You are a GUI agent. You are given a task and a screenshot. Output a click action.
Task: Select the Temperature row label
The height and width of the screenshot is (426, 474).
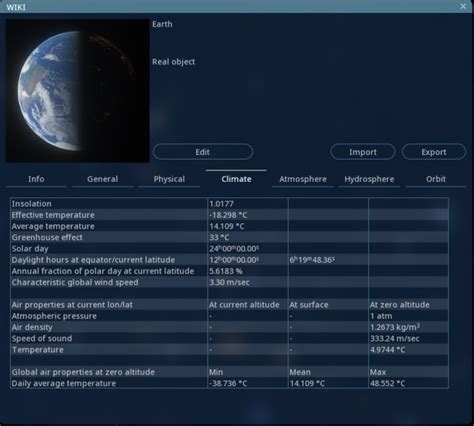click(38, 350)
